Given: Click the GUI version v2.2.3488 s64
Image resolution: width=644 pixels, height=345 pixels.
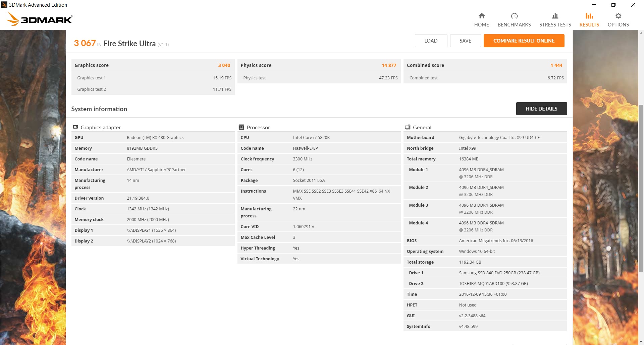Looking at the screenshot, I should 472,316.
